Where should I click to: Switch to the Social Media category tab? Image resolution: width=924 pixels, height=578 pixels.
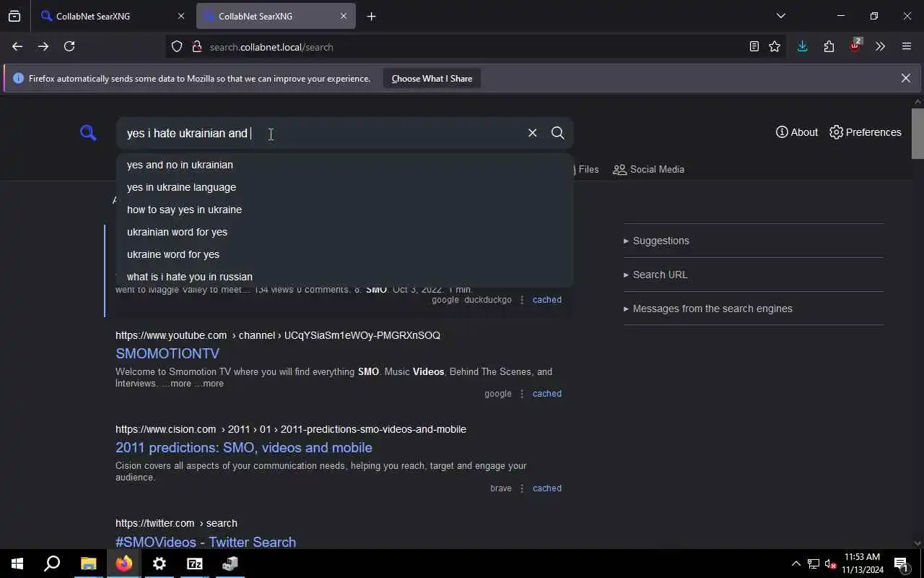click(x=648, y=169)
